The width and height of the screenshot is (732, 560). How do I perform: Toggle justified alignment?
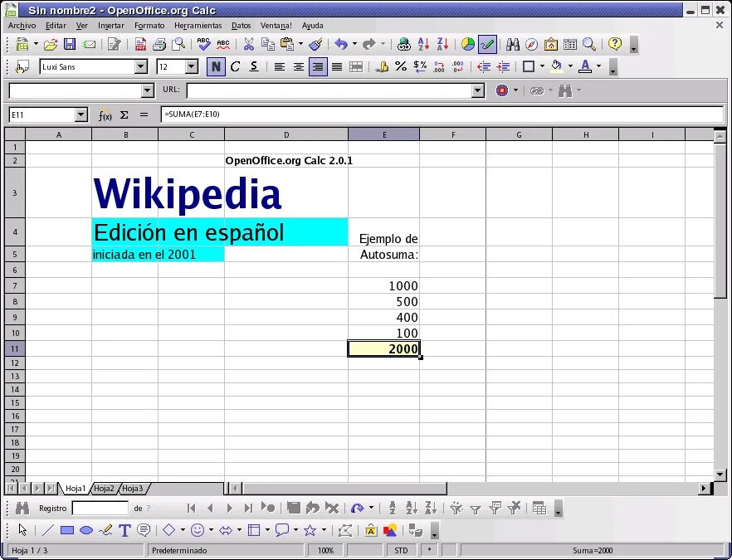tap(337, 66)
